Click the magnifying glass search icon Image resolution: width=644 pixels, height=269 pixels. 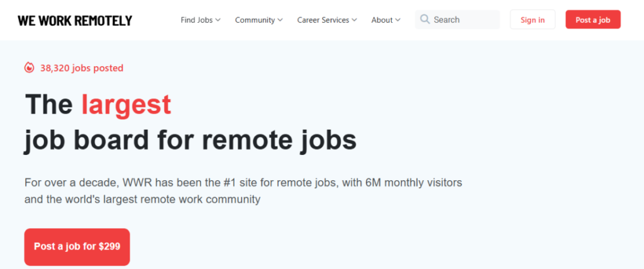(x=425, y=20)
